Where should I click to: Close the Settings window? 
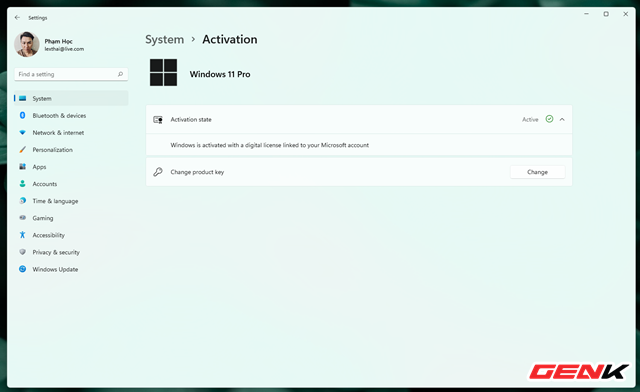[x=626, y=14]
